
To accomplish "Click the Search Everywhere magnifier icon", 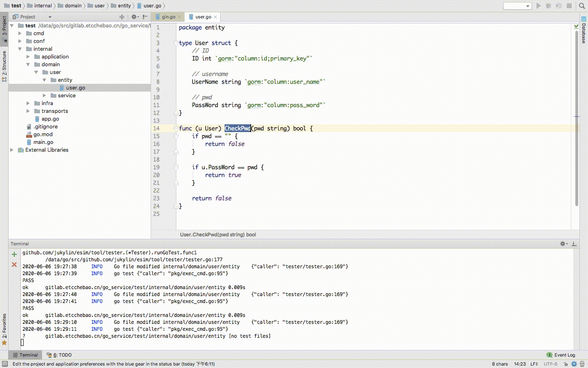I will coord(582,6).
